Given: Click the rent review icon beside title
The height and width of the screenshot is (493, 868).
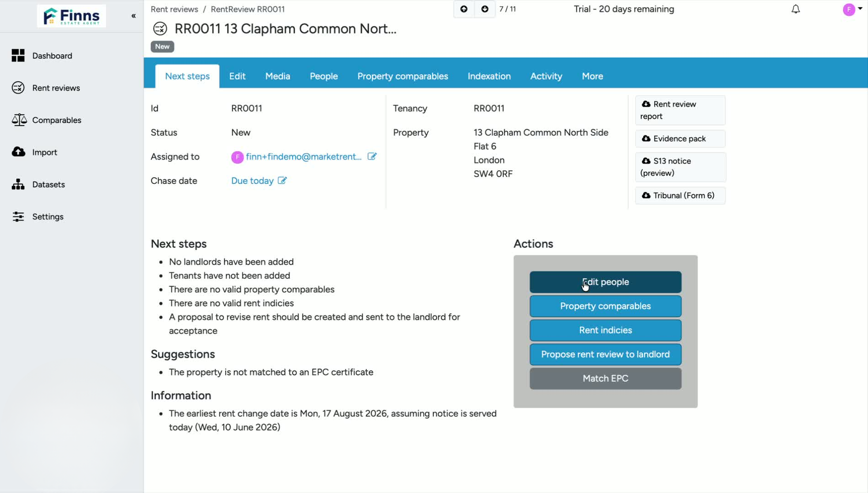Looking at the screenshot, I should (160, 29).
